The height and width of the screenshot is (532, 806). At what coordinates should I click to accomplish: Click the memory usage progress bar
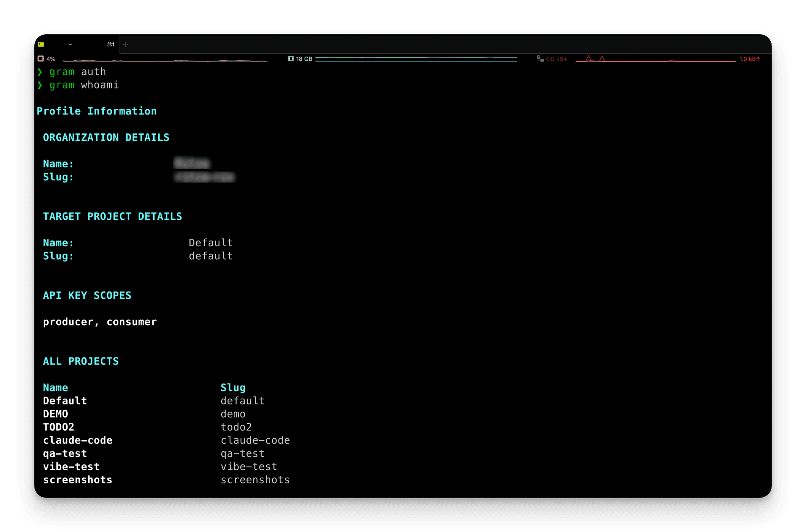(416, 59)
